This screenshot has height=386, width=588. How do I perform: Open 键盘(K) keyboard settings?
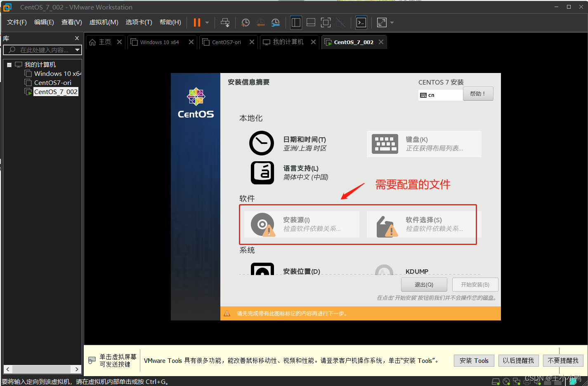424,144
